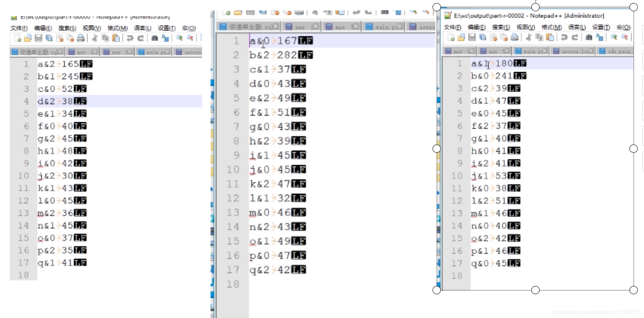
Task: Open 语言(L) menu in part-r-00002 window
Action: tap(577, 27)
